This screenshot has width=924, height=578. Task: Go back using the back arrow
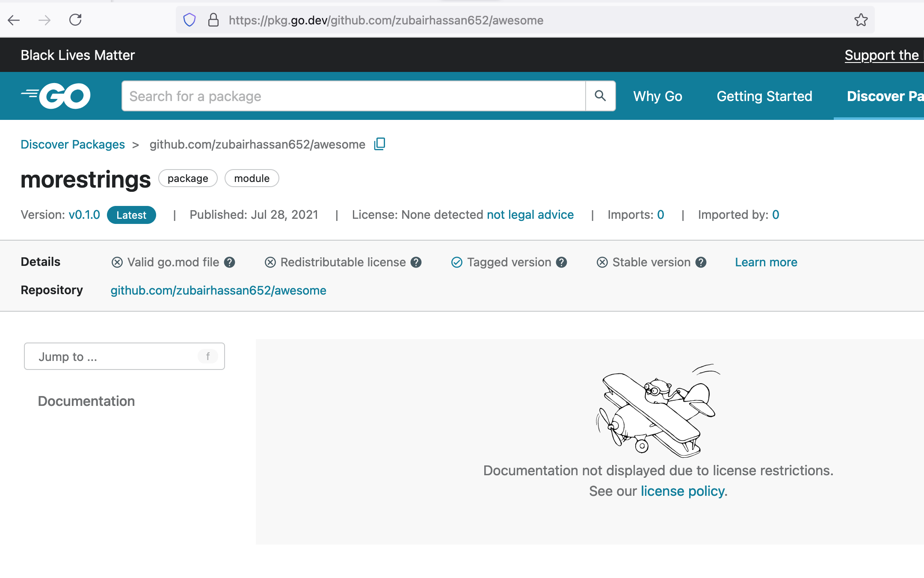[x=14, y=20]
